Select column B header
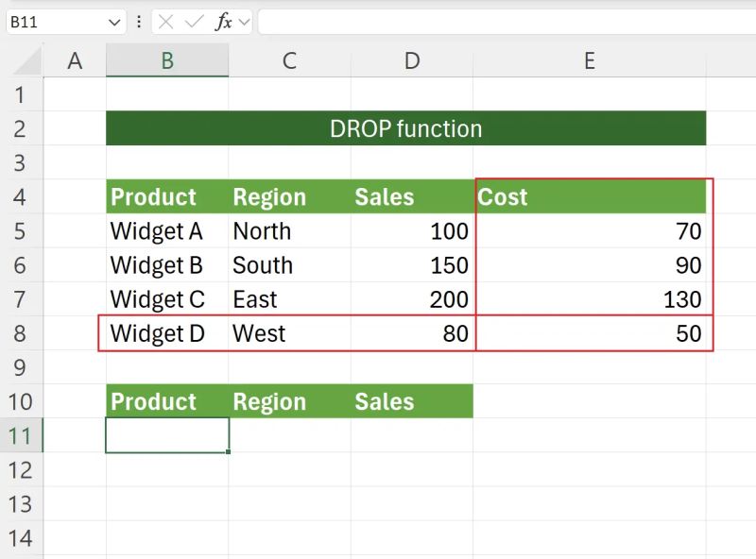The width and height of the screenshot is (756, 559). pos(166,60)
